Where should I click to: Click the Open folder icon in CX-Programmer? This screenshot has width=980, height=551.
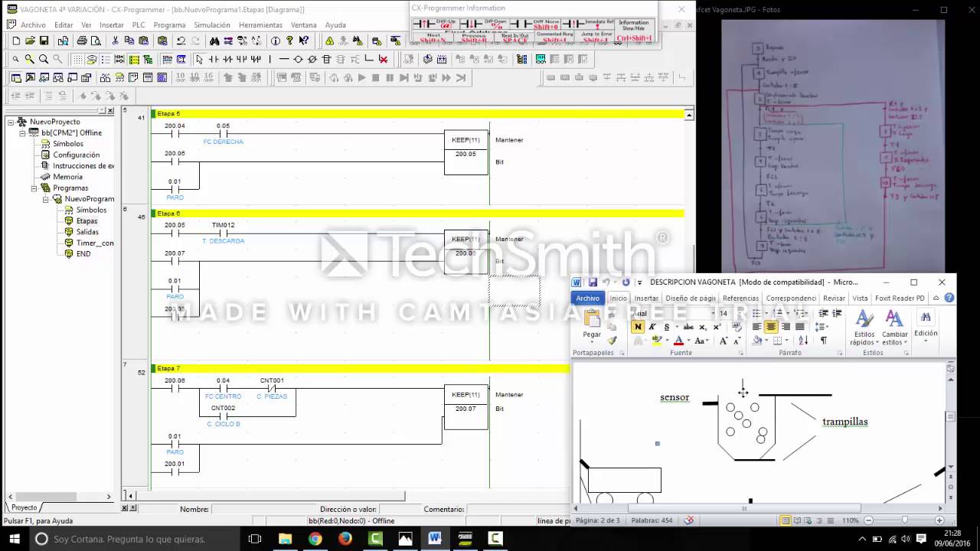[30, 41]
